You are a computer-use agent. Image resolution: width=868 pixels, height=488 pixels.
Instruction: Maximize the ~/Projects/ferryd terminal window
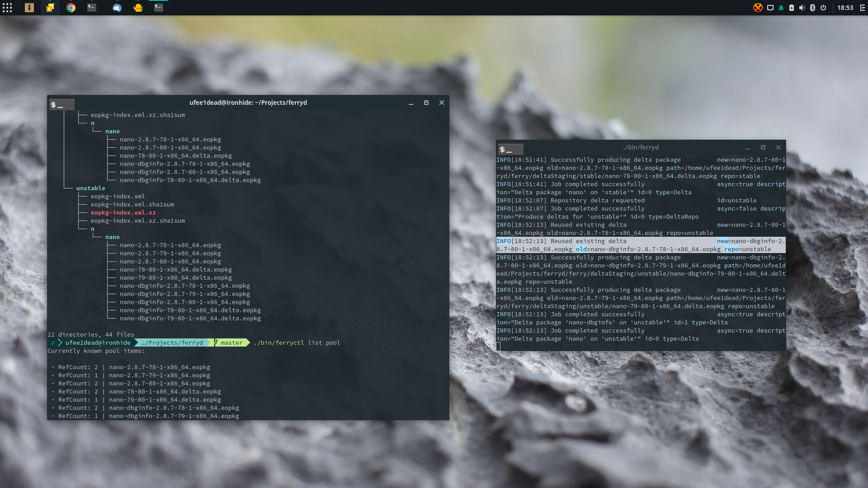point(426,103)
